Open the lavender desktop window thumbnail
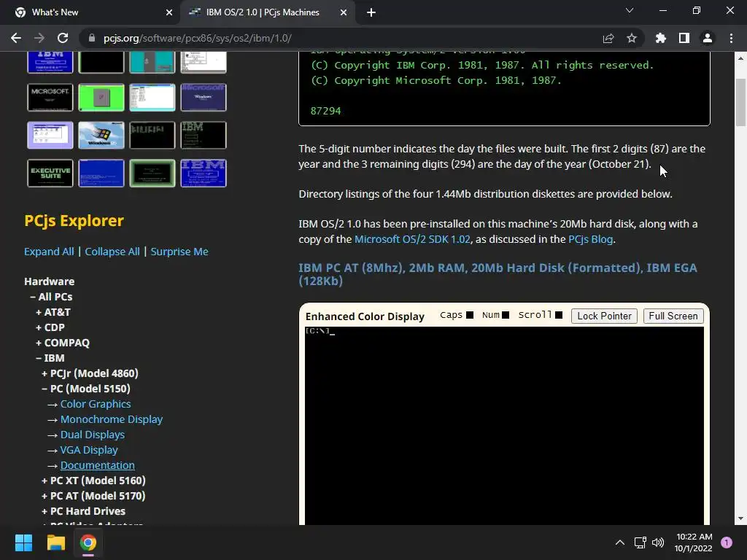747x560 pixels. coord(50,135)
